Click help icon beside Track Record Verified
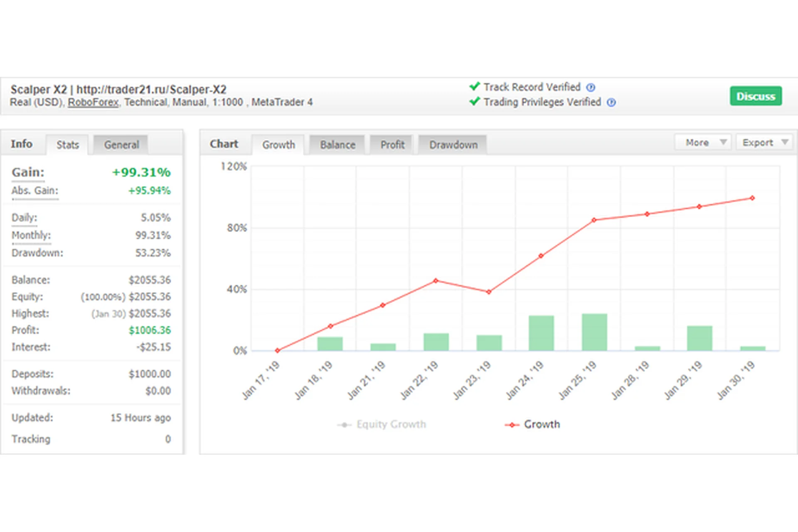Viewport: 798px width, 532px height. tap(591, 88)
